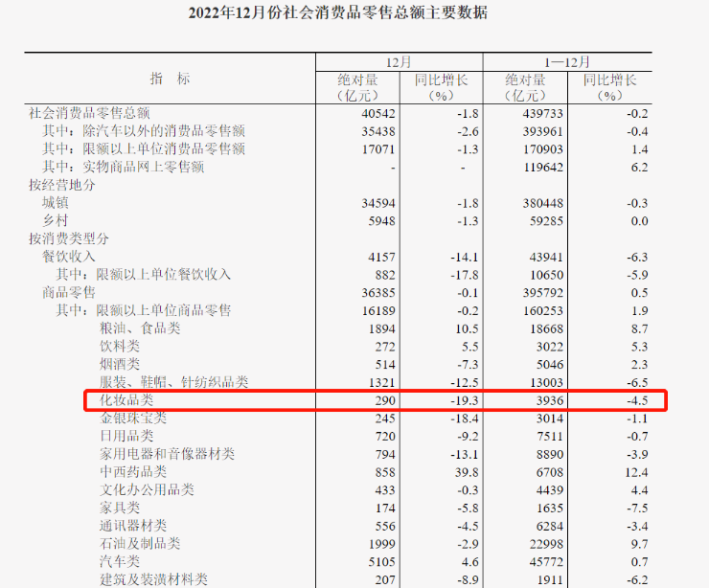
Task: Click the row label 建筑及装潢材料类
Action: pos(153,579)
